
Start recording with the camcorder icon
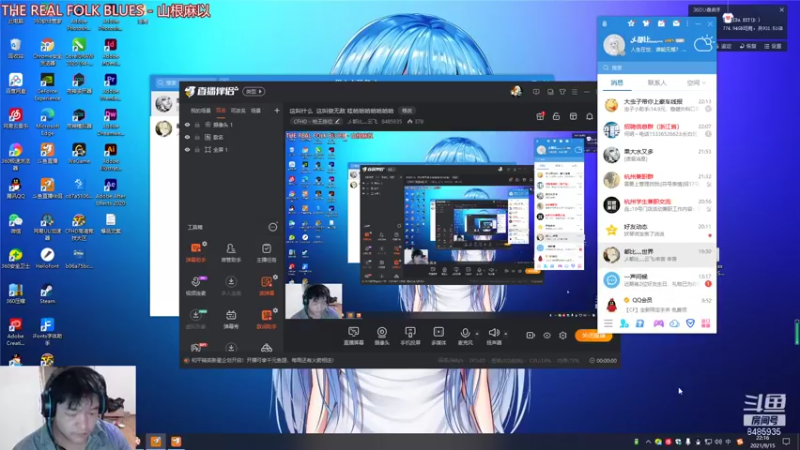click(531, 335)
